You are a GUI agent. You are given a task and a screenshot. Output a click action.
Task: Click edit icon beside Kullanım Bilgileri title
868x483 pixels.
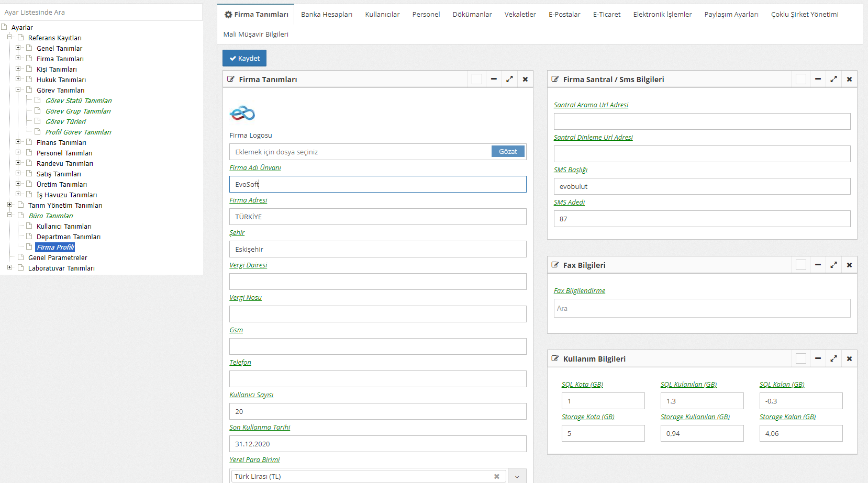pos(555,358)
